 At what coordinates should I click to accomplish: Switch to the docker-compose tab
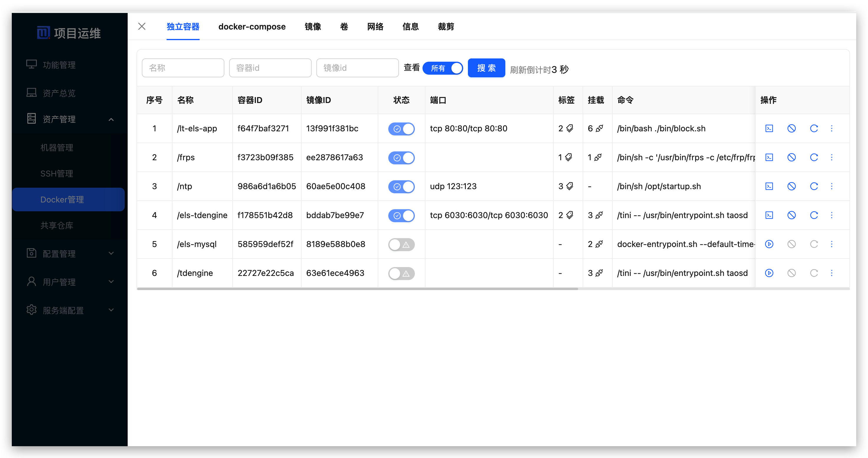point(252,27)
